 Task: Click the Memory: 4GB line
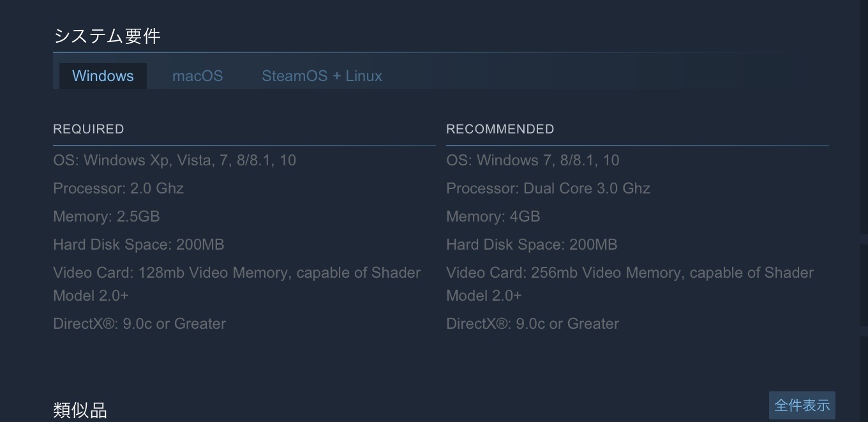(x=493, y=216)
